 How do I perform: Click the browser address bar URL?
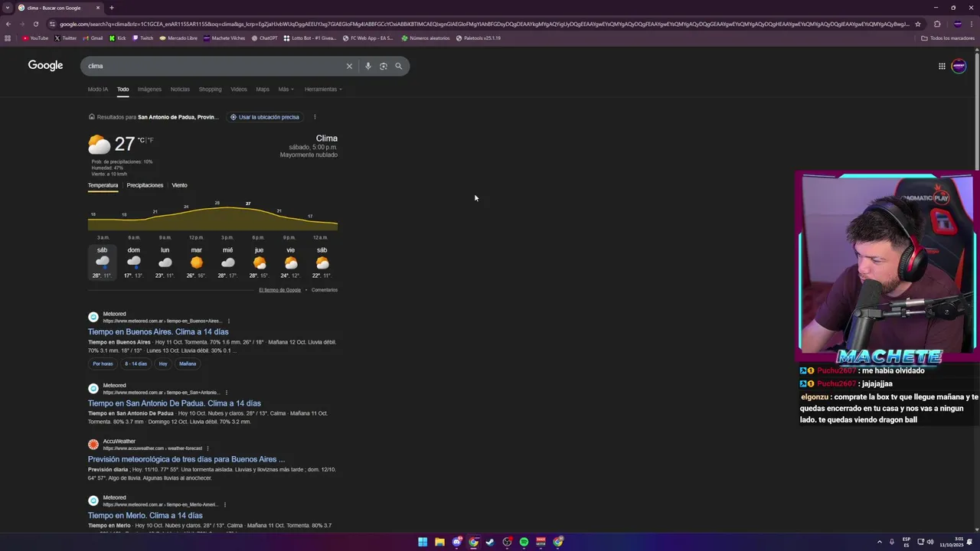click(484, 24)
